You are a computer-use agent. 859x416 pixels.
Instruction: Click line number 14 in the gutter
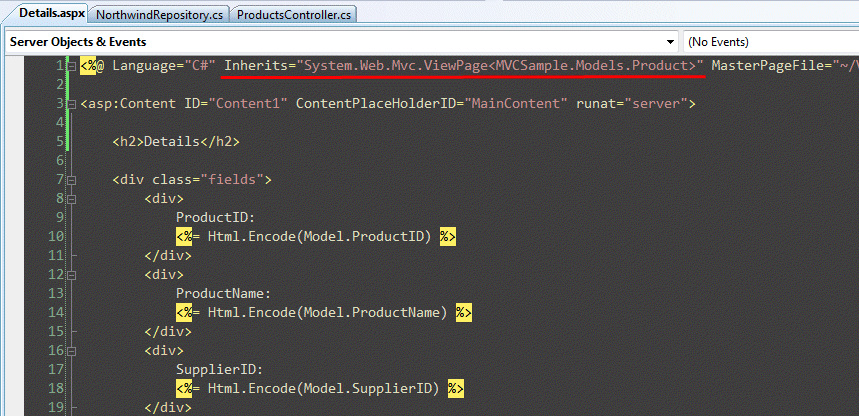pyautogui.click(x=57, y=312)
